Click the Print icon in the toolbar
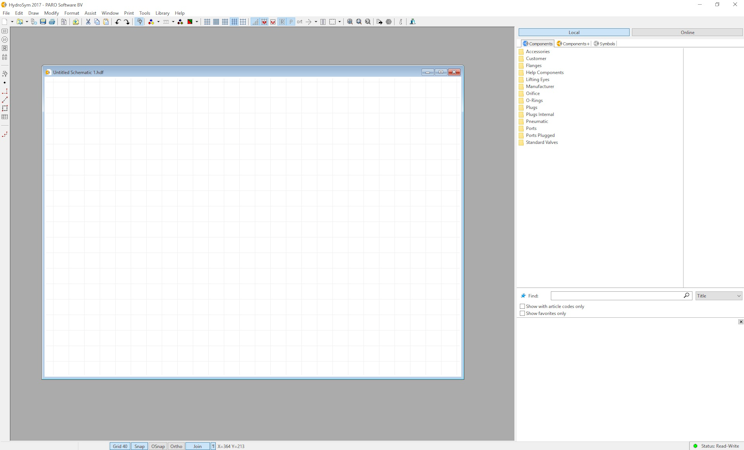Viewport: 744px width, 450px height. (x=52, y=22)
